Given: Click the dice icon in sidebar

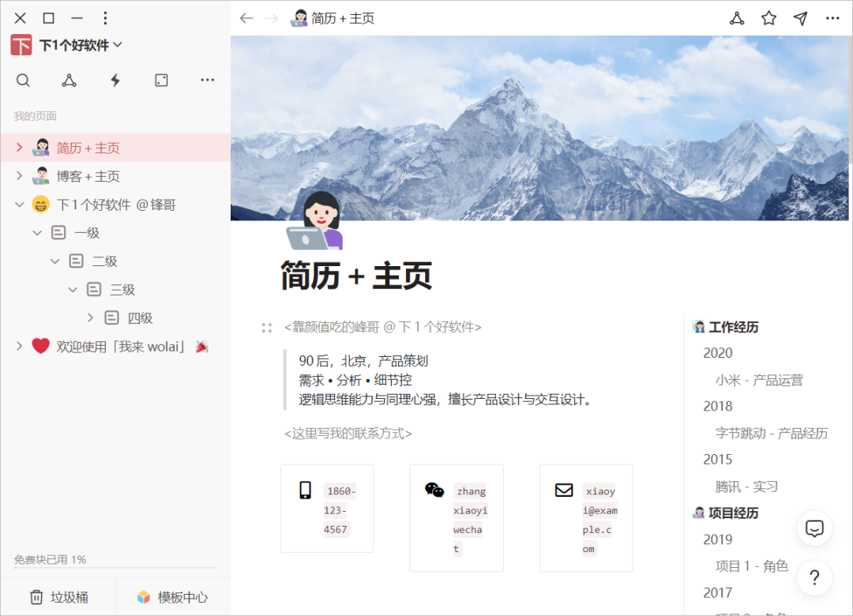Looking at the screenshot, I should click(x=162, y=81).
